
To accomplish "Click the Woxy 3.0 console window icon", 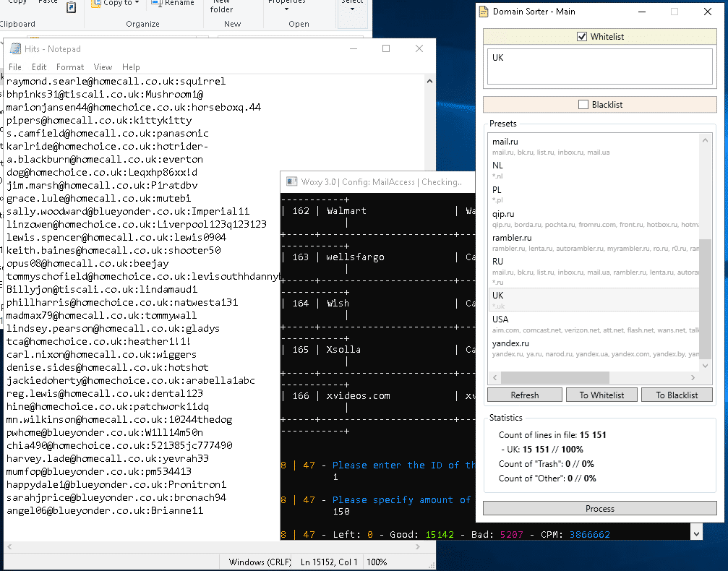I will (291, 181).
